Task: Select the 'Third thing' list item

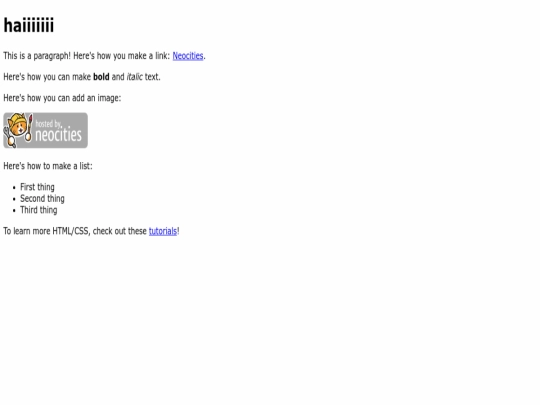Action: pyautogui.click(x=39, y=210)
